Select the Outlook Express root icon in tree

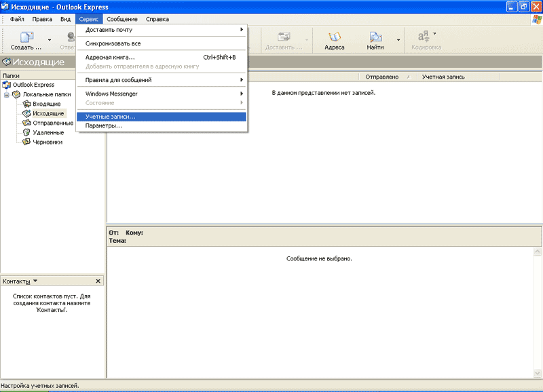click(x=7, y=85)
